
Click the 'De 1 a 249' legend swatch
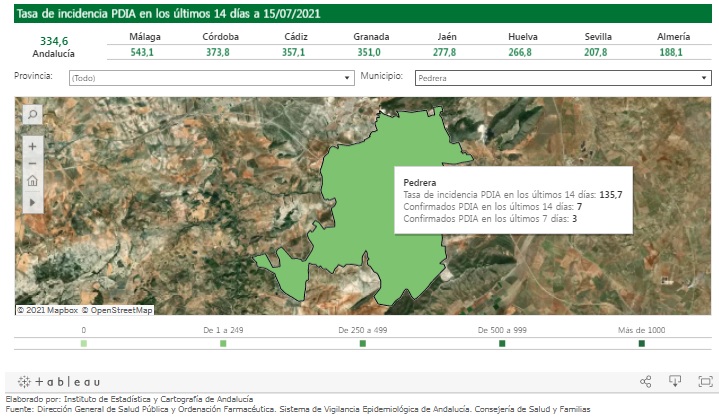tap(223, 344)
